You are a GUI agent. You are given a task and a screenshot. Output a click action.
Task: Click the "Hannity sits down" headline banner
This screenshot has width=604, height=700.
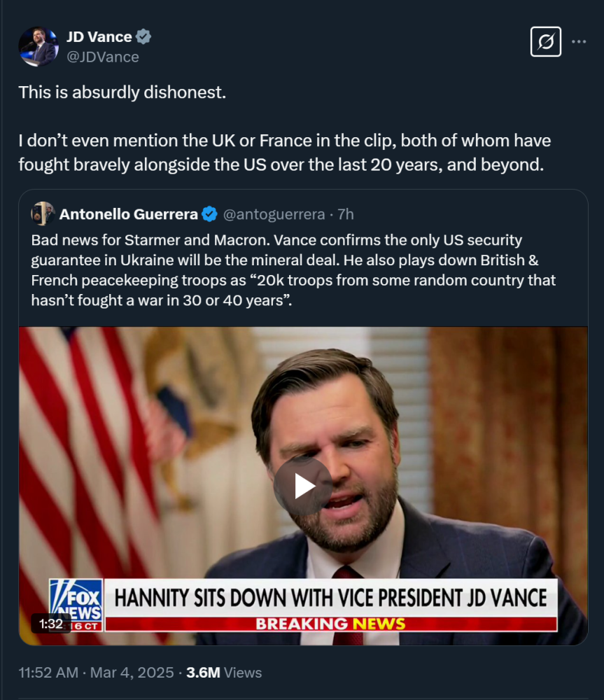point(330,598)
